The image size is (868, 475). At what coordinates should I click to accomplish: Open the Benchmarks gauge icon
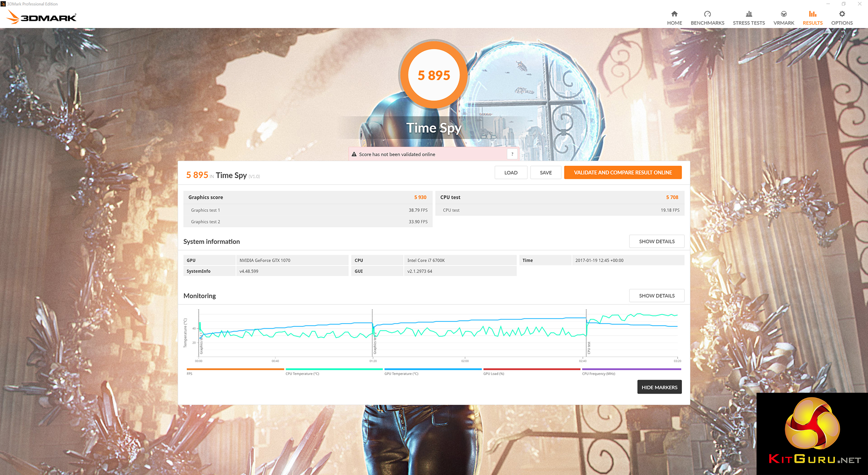click(707, 14)
